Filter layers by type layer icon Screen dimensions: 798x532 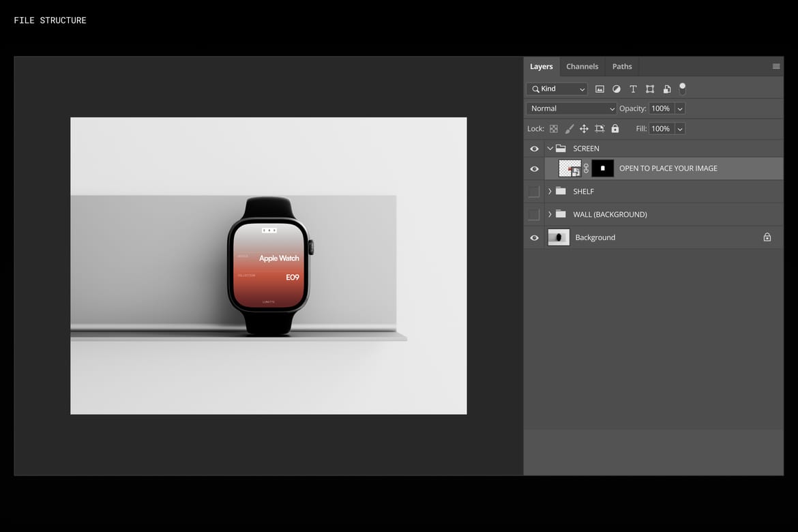click(633, 89)
